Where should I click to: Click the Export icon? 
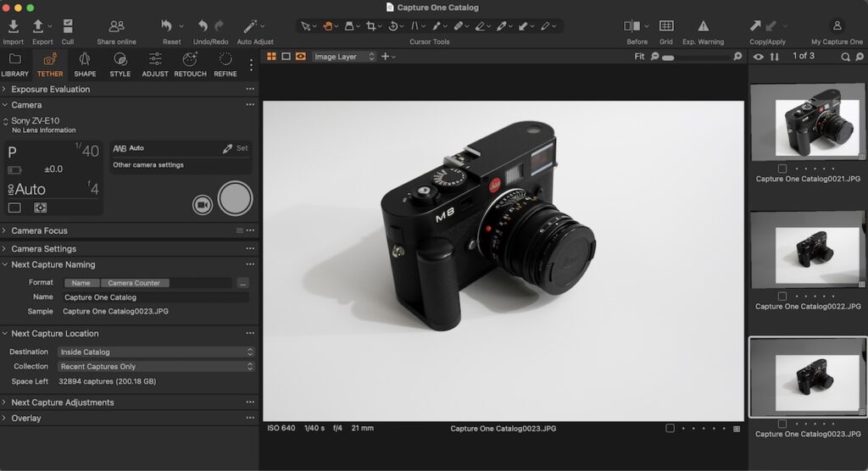coord(37,26)
